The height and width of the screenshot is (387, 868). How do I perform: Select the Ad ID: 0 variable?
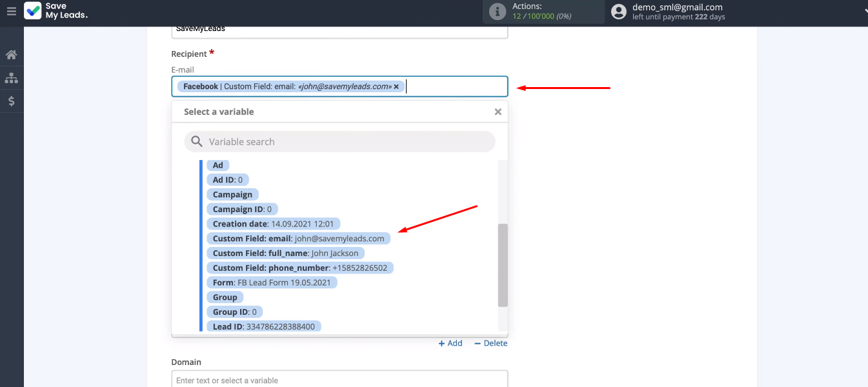[x=227, y=180]
